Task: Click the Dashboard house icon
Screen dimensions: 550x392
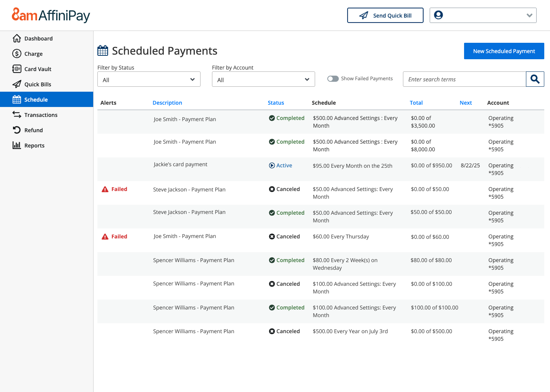Action: pyautogui.click(x=17, y=39)
